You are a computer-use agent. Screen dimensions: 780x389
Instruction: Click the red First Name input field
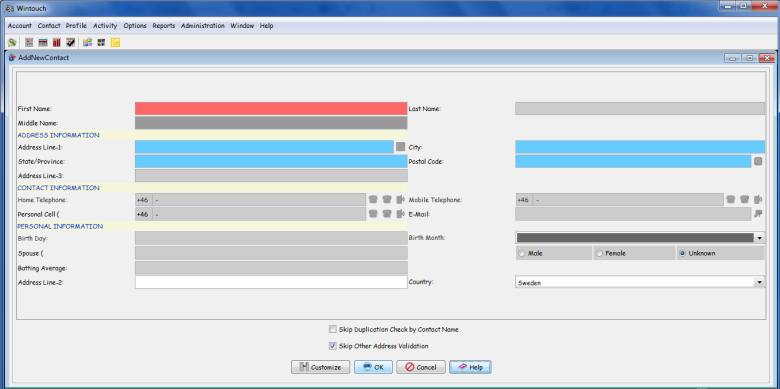click(271, 108)
